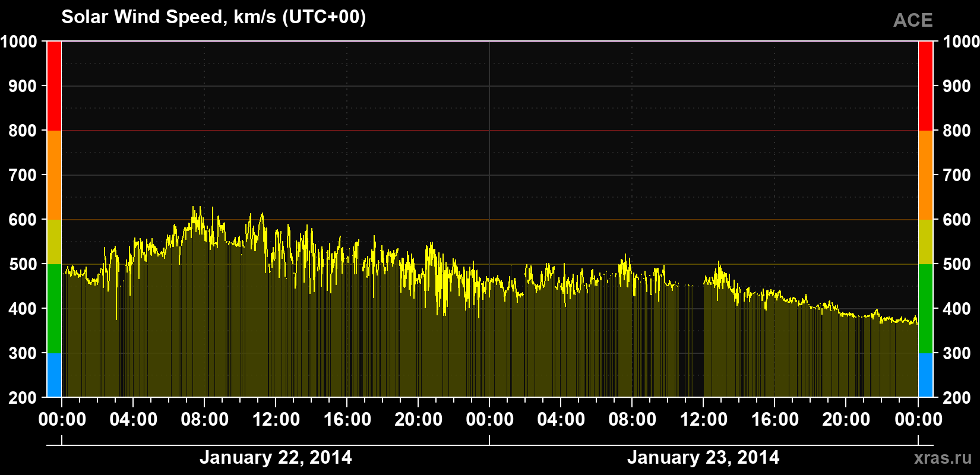Click the 08:00 time label for January 22
This screenshot has width=980, height=475.
click(x=205, y=420)
